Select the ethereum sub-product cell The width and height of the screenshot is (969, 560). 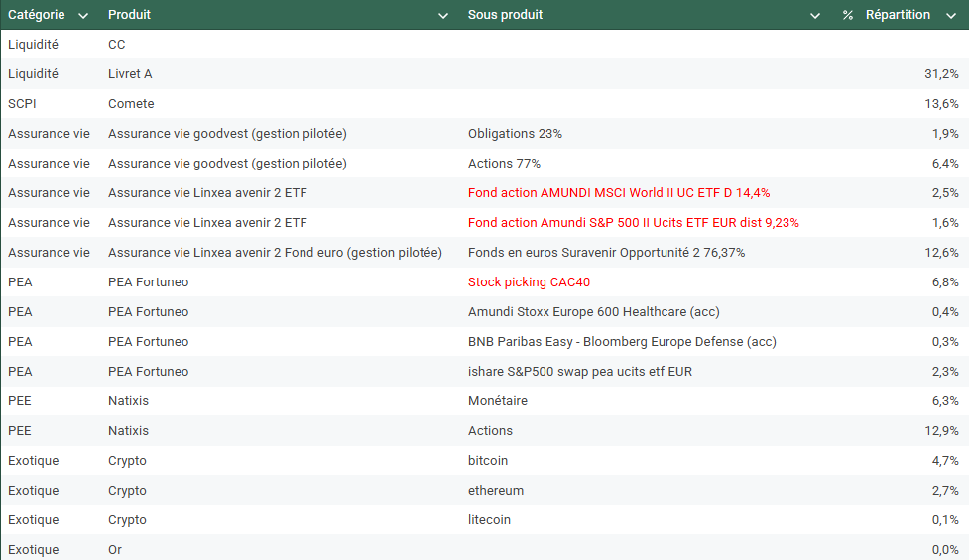click(x=496, y=491)
